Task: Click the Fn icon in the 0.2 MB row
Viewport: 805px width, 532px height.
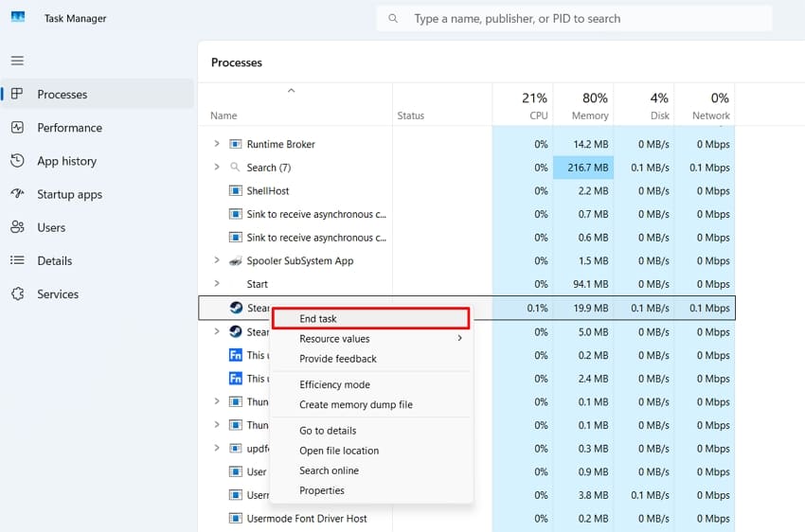Action: 235,355
